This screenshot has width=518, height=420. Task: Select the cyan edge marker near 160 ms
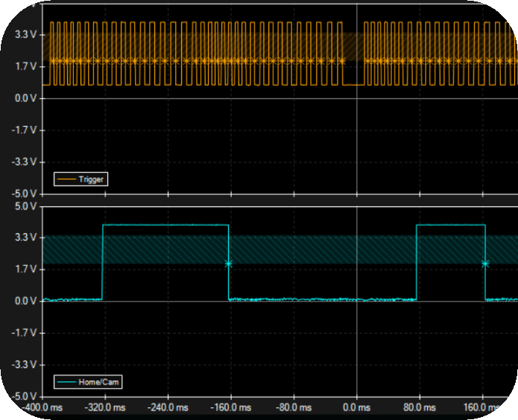(x=485, y=264)
